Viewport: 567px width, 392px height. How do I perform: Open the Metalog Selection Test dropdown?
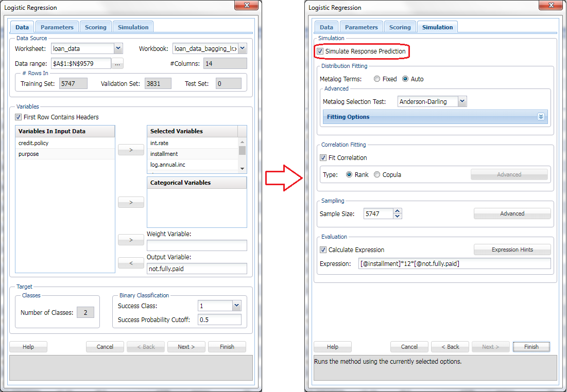tap(462, 102)
